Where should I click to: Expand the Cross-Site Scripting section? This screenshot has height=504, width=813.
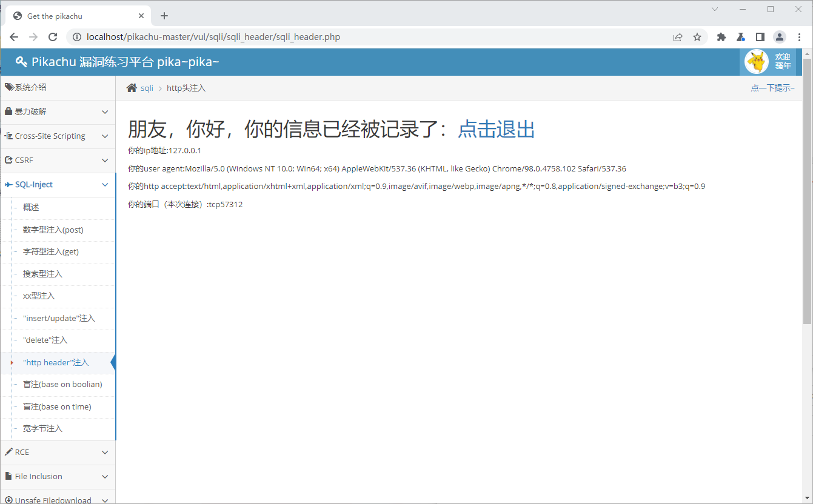[x=58, y=136]
